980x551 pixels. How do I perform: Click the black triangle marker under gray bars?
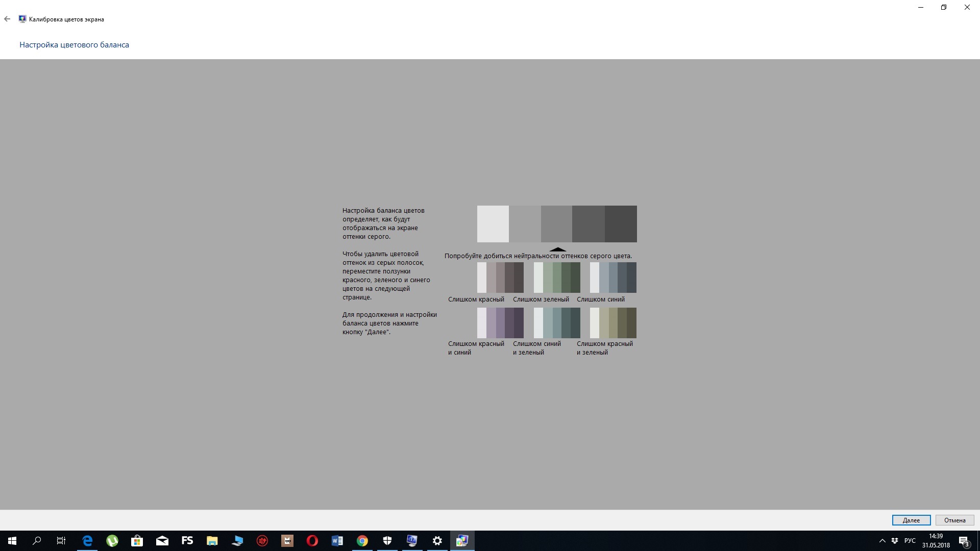coord(557,249)
